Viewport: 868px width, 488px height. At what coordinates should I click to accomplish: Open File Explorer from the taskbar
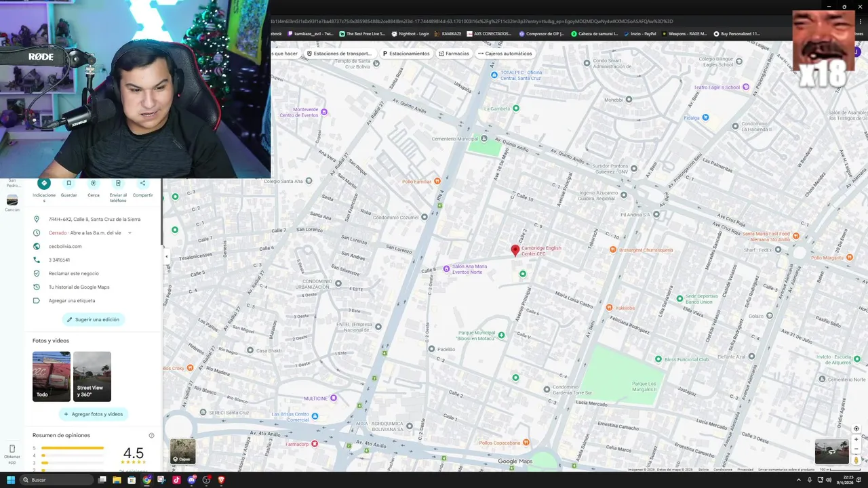tap(117, 480)
